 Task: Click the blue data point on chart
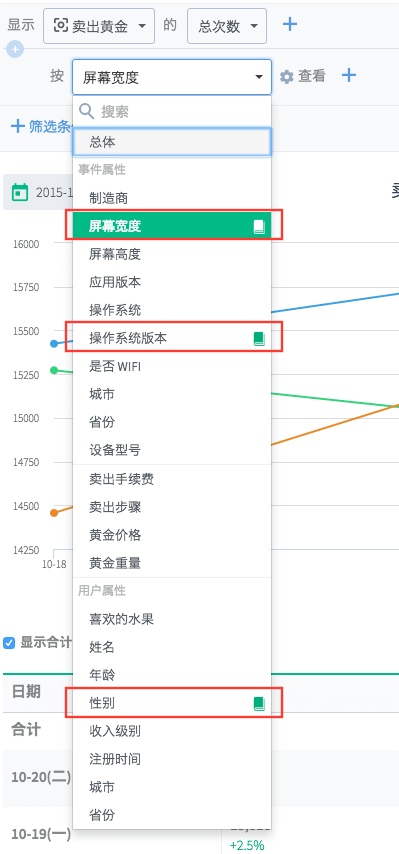click(x=54, y=344)
